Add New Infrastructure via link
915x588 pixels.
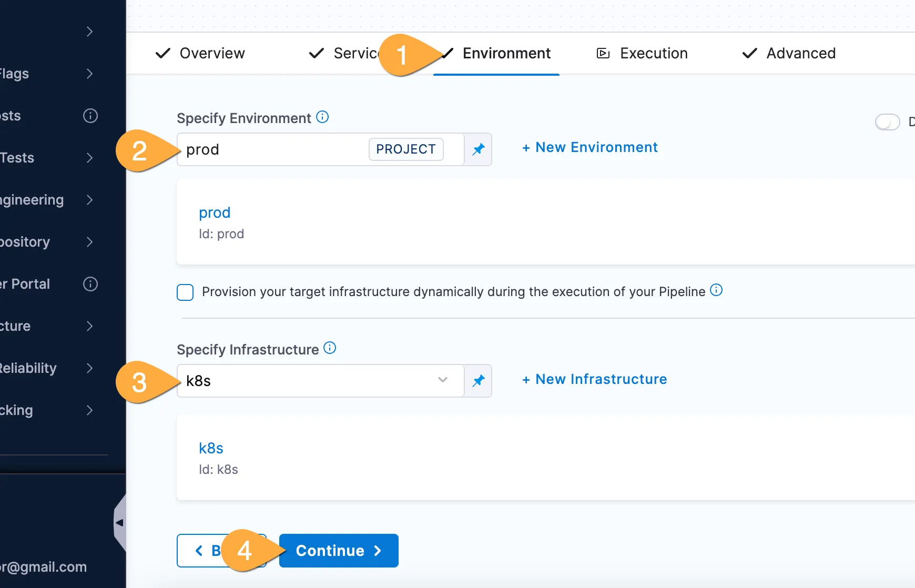pos(594,379)
